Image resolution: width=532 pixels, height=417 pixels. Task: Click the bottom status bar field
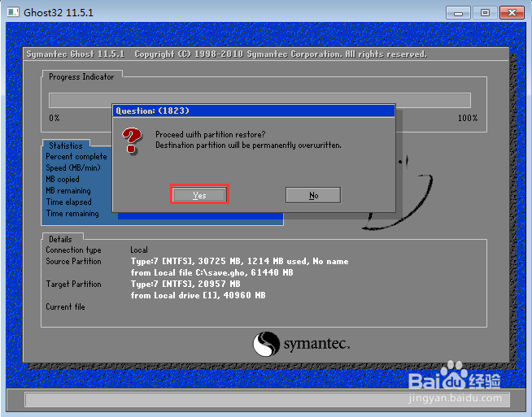click(267, 400)
